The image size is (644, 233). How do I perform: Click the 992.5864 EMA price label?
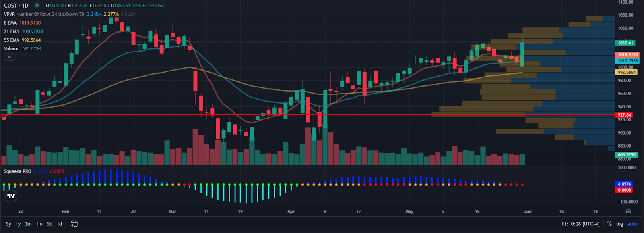[626, 73]
